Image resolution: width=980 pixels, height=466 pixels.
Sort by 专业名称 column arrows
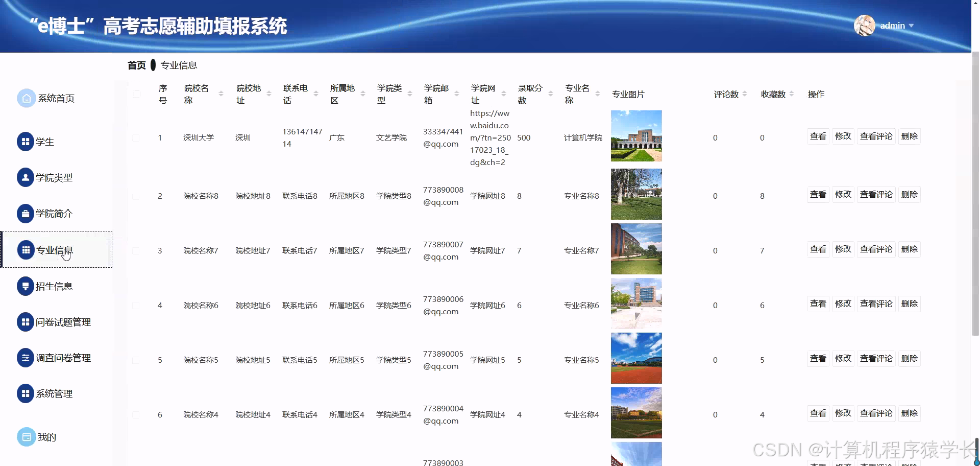[x=598, y=94]
